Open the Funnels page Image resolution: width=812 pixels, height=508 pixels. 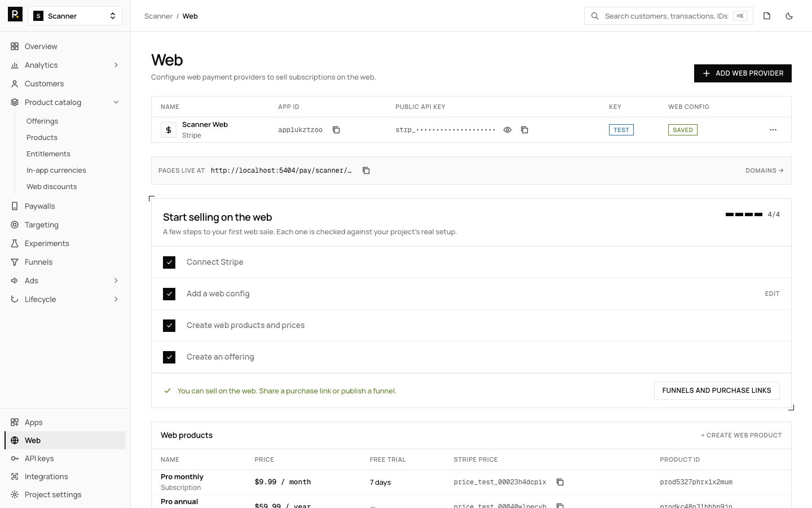click(65, 262)
